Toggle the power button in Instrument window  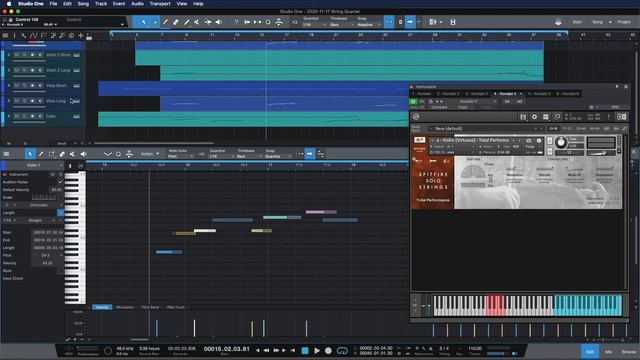413,101
